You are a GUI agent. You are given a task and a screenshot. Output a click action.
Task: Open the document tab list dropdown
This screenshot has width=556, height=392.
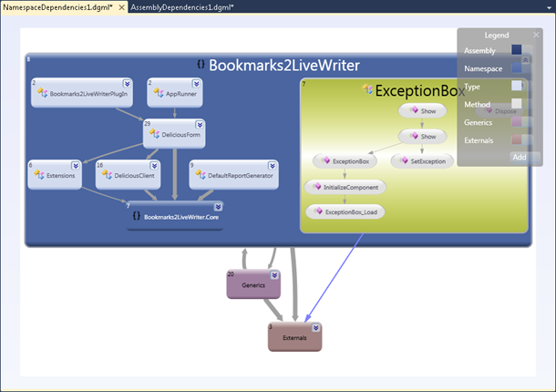(549, 7)
